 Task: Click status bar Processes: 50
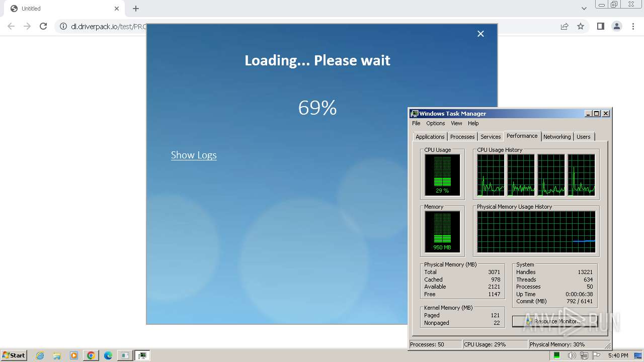435,344
